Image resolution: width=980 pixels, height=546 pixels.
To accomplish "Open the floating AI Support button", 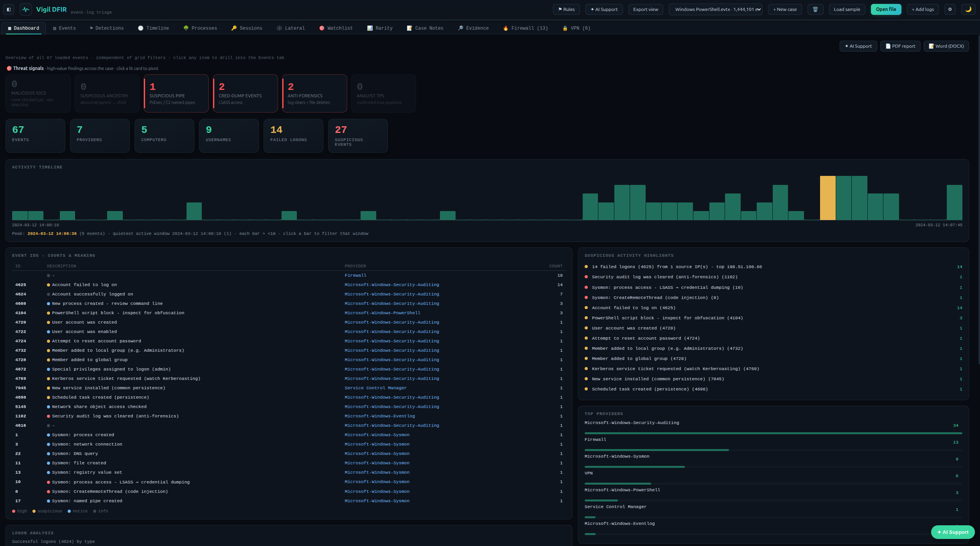I will 953,532.
